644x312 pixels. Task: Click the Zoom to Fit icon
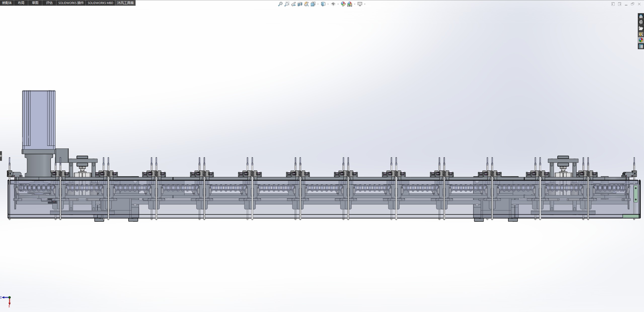click(x=280, y=4)
